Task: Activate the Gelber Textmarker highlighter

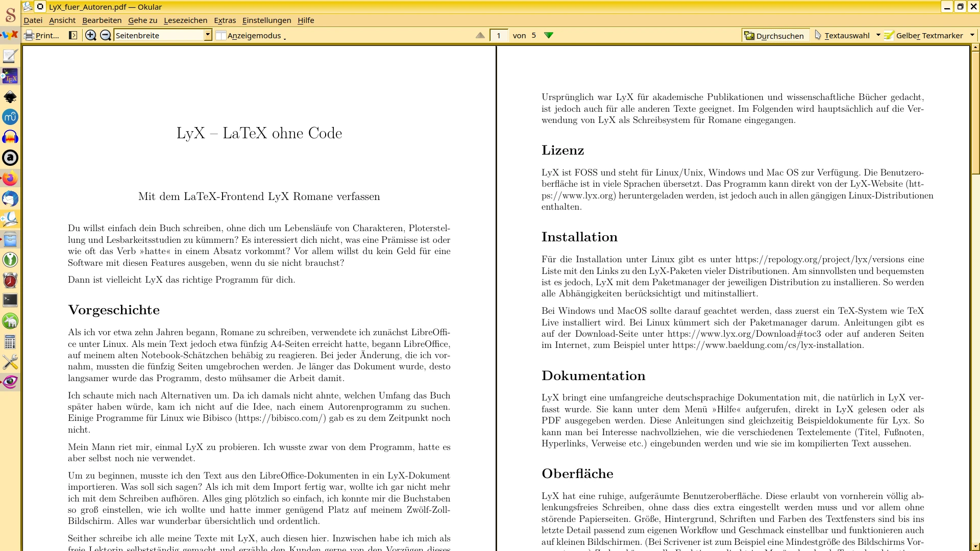Action: 924,35
